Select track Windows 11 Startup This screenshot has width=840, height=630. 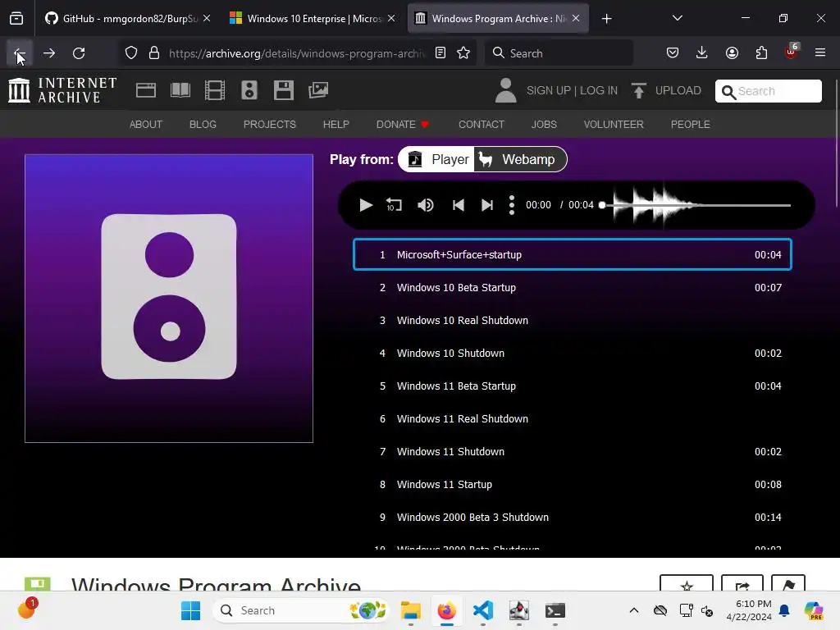[x=572, y=484]
